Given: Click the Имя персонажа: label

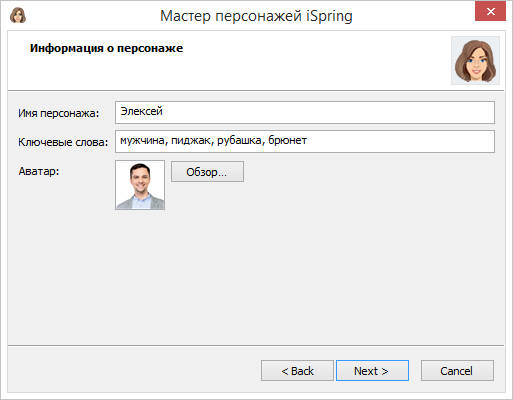Looking at the screenshot, I should click(x=59, y=113).
